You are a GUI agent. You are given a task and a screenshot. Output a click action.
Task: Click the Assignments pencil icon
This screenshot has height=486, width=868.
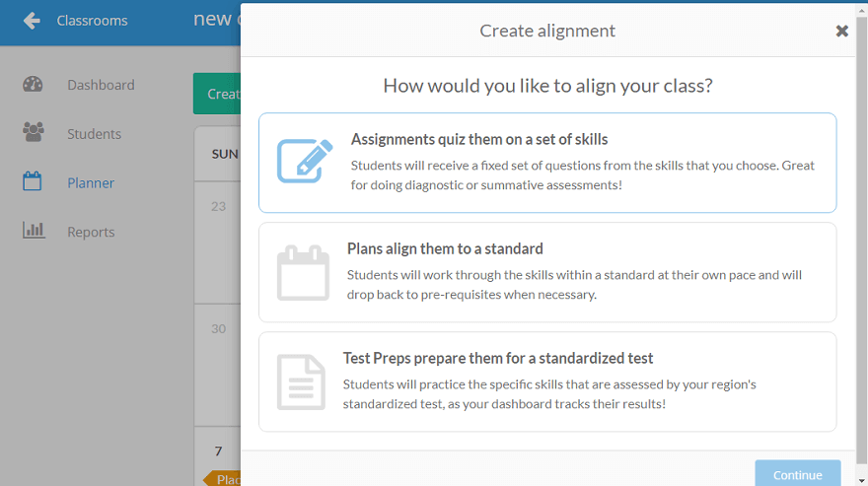pyautogui.click(x=304, y=162)
